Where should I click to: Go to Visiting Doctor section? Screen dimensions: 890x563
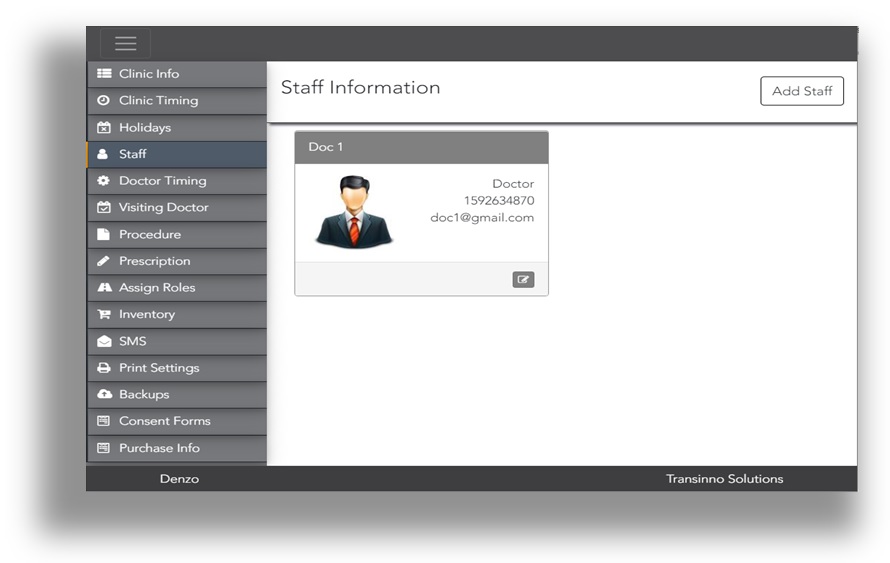tap(163, 208)
